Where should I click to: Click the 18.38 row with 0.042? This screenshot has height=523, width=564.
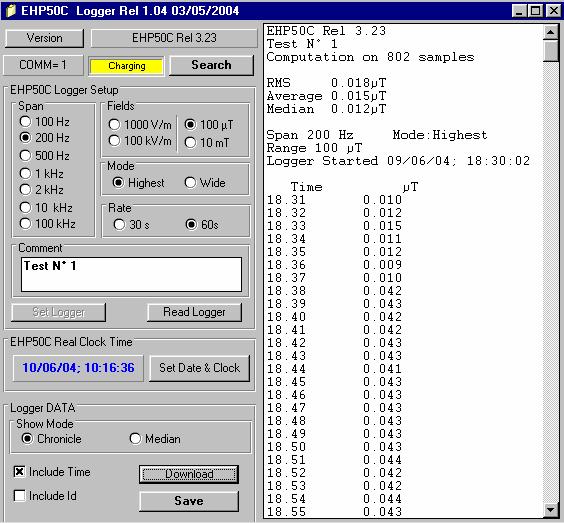334,291
